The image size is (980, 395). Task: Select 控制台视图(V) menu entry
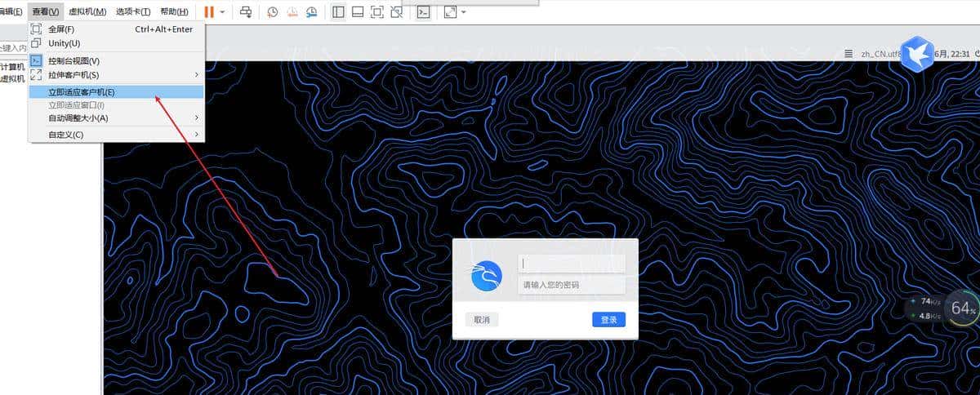[x=117, y=60]
